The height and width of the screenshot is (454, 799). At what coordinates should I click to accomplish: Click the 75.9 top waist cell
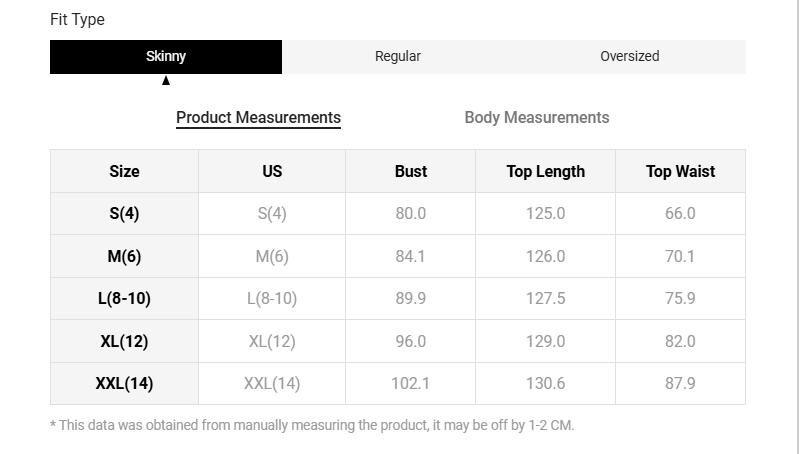680,299
